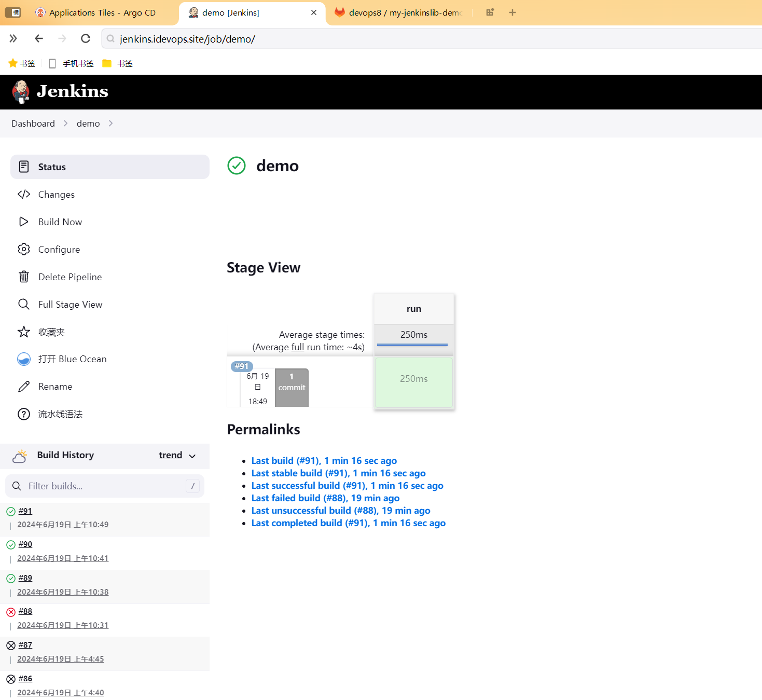Open build #90 link in history
The width and height of the screenshot is (762, 700).
point(25,544)
